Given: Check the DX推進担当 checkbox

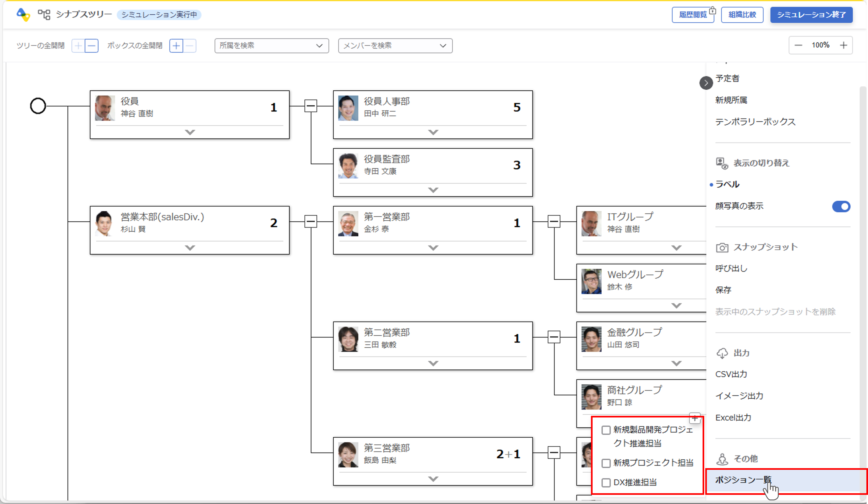Looking at the screenshot, I should (606, 482).
